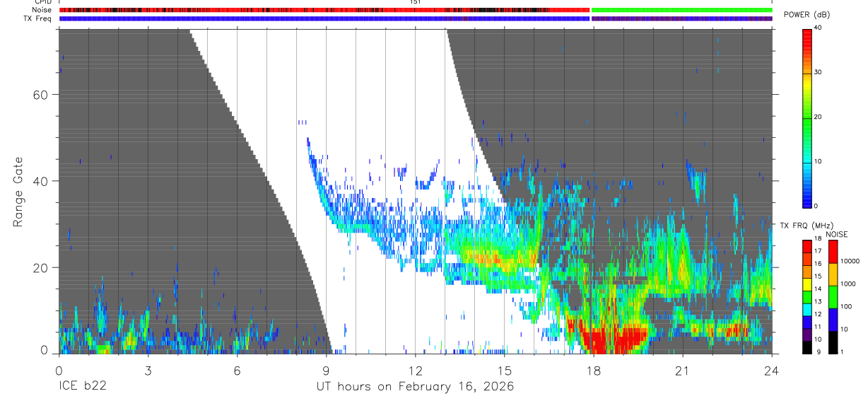Select the green 100-1000 noise swatch
This screenshot has height=401, width=868.
tap(833, 297)
